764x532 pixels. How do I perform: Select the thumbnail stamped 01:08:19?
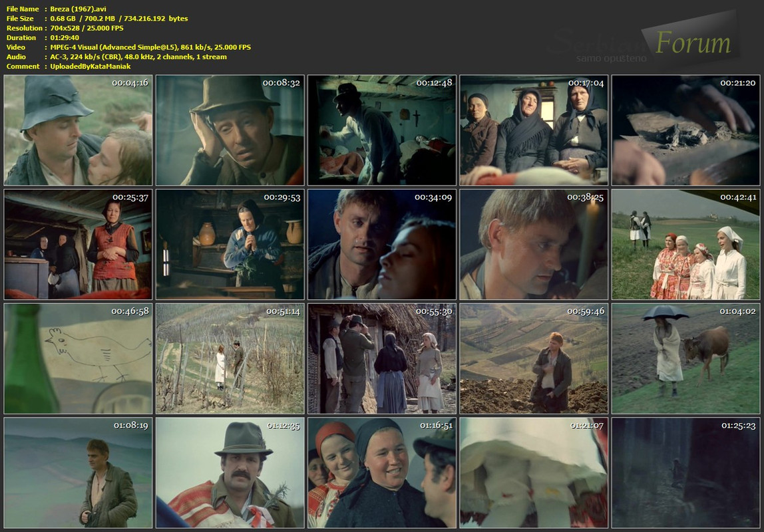click(78, 473)
